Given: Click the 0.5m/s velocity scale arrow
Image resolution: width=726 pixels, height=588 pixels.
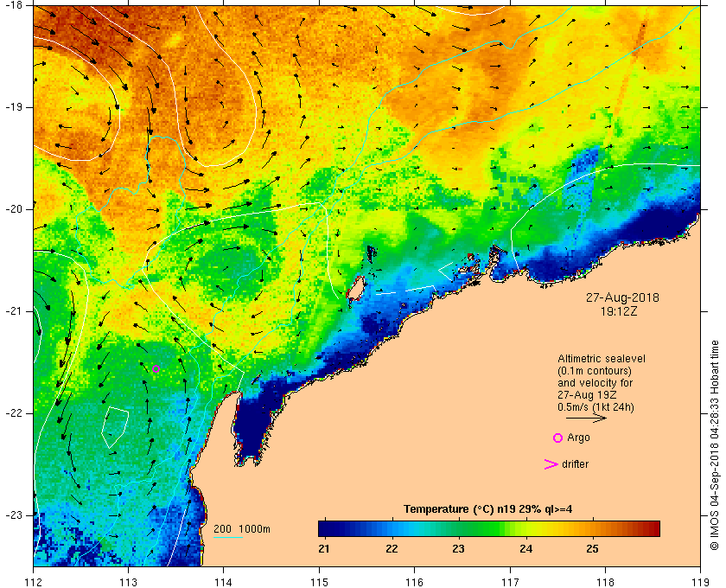Looking at the screenshot, I should (586, 419).
